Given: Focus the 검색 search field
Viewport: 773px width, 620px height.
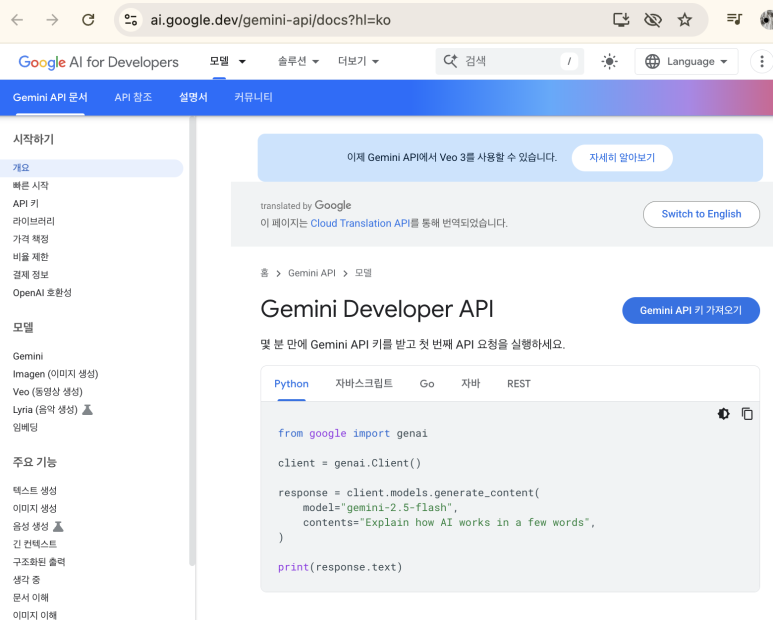Looking at the screenshot, I should tap(510, 61).
